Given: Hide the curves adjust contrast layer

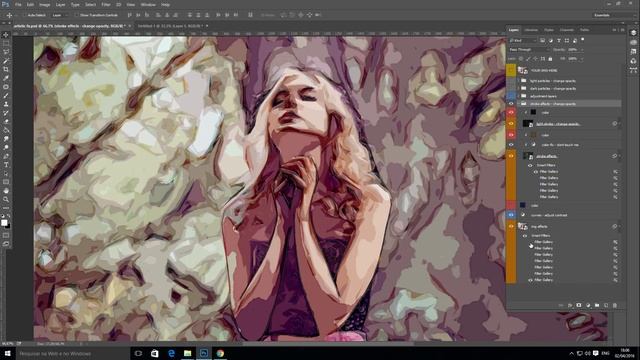Looking at the screenshot, I should tap(511, 215).
